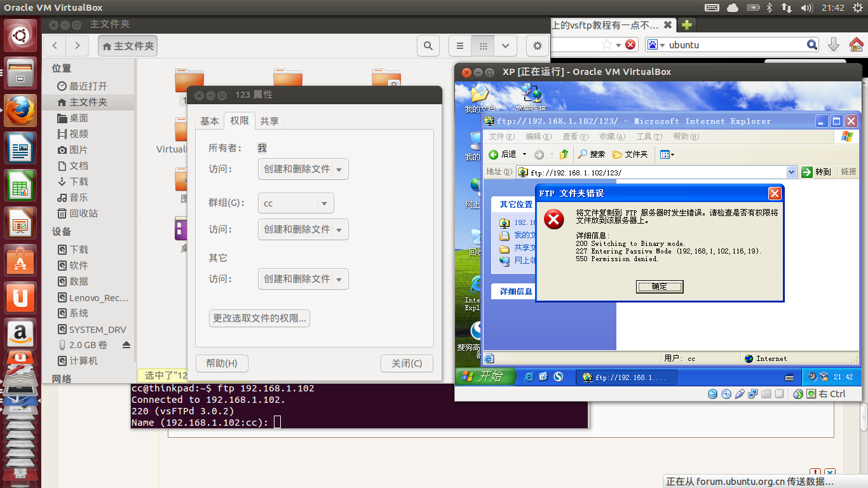Open Firefox downloads arrow icon
Image resolution: width=868 pixels, height=488 pixels.
834,44
